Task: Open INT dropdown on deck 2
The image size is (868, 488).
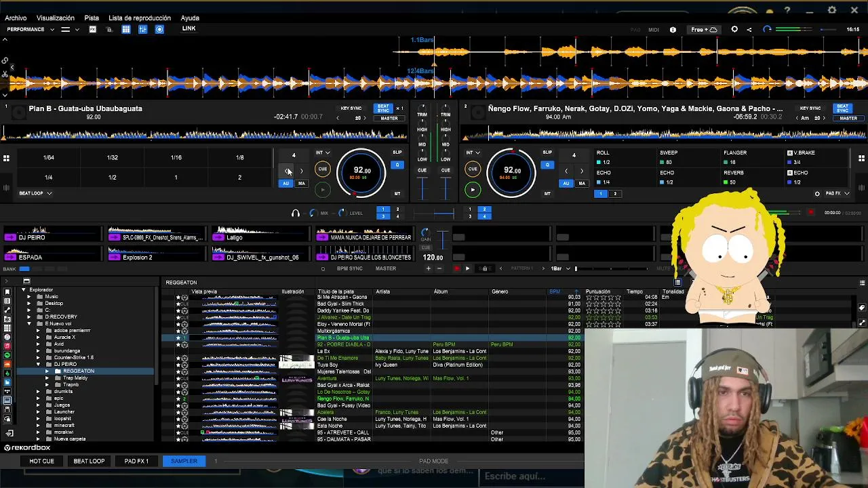Action: (473, 152)
